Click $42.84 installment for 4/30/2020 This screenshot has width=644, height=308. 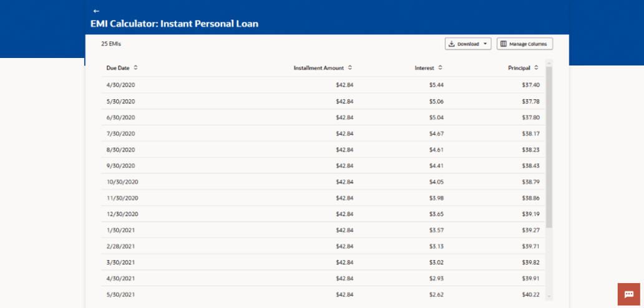pos(344,85)
